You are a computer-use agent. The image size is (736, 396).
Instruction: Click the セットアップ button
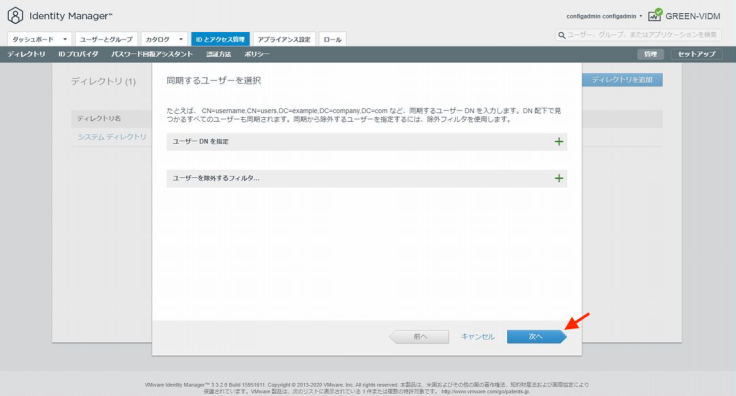tap(697, 54)
